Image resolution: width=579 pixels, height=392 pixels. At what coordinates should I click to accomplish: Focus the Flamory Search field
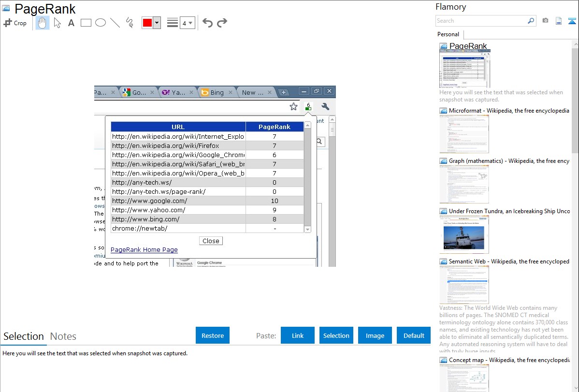click(x=481, y=21)
